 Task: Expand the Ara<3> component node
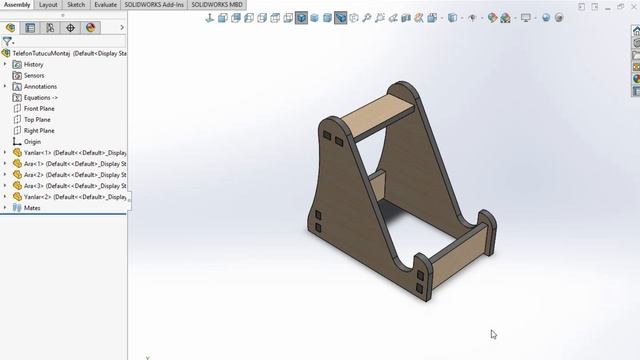point(5,185)
